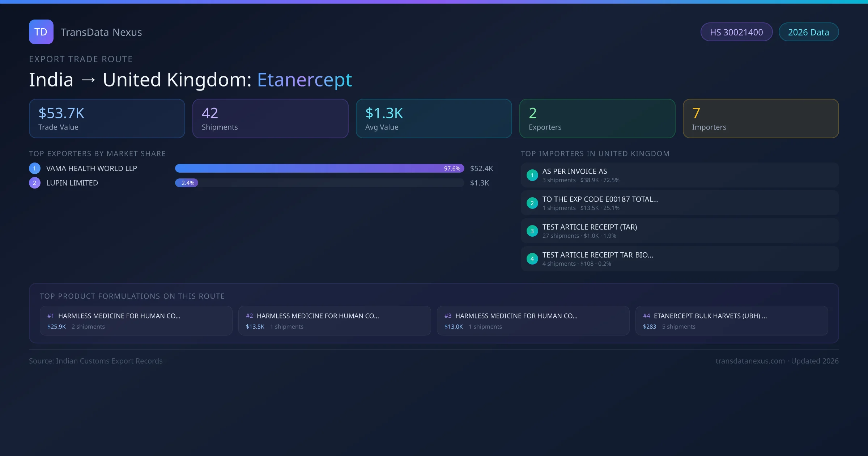Click green badge 2 for EXP CODE importer

(x=532, y=203)
